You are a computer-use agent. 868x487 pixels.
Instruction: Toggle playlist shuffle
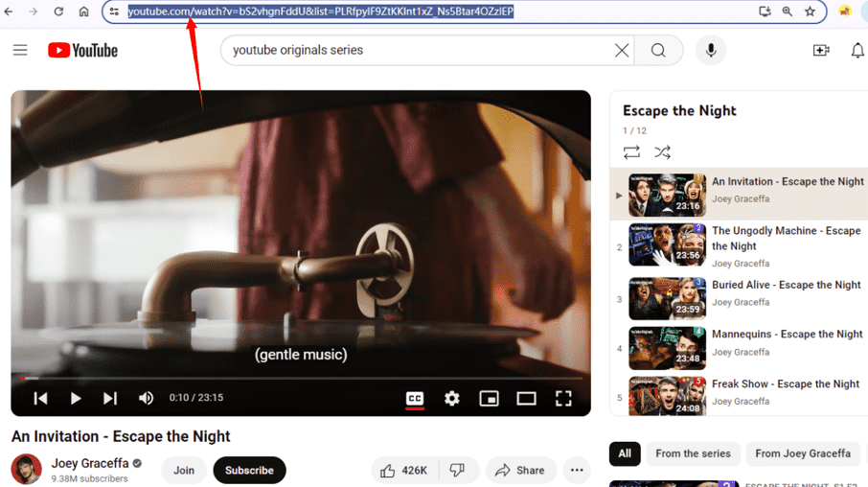pyautogui.click(x=662, y=152)
